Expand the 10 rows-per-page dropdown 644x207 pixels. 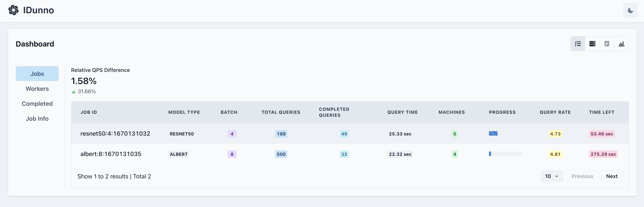tap(552, 176)
